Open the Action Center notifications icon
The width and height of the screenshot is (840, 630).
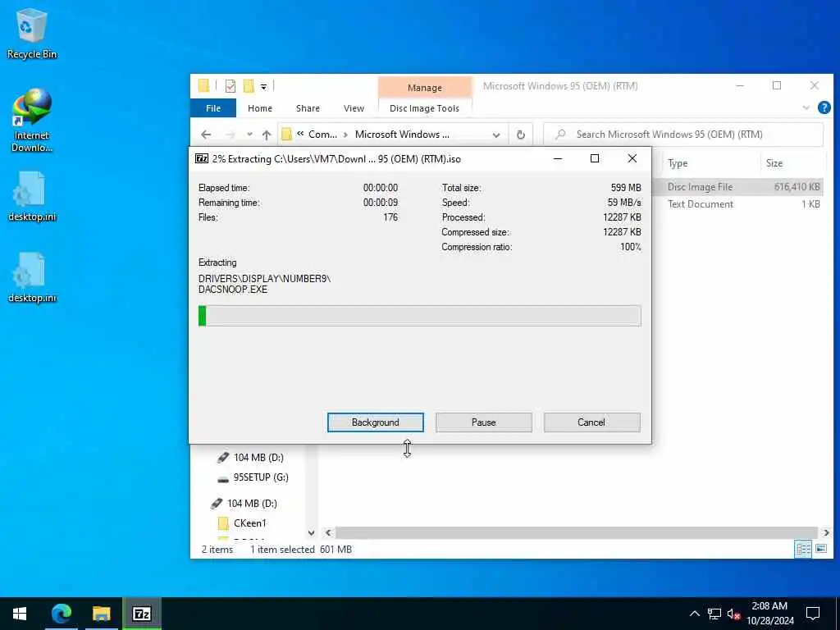(813, 614)
